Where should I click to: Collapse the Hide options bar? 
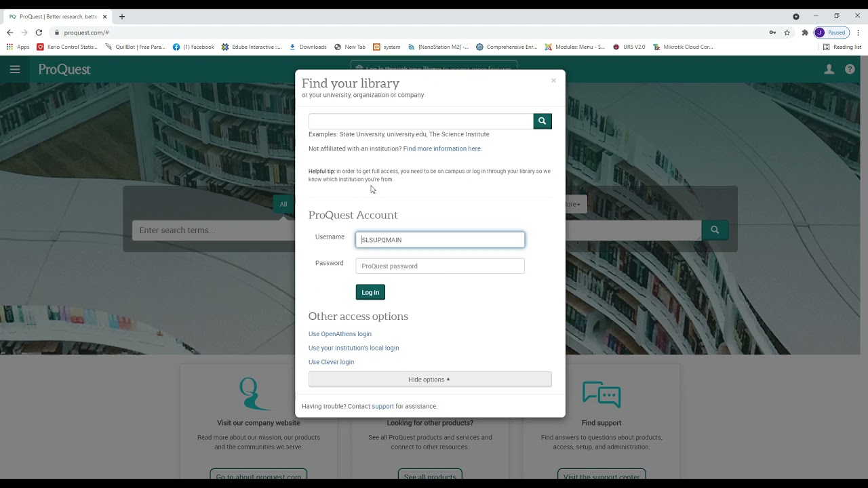click(430, 380)
